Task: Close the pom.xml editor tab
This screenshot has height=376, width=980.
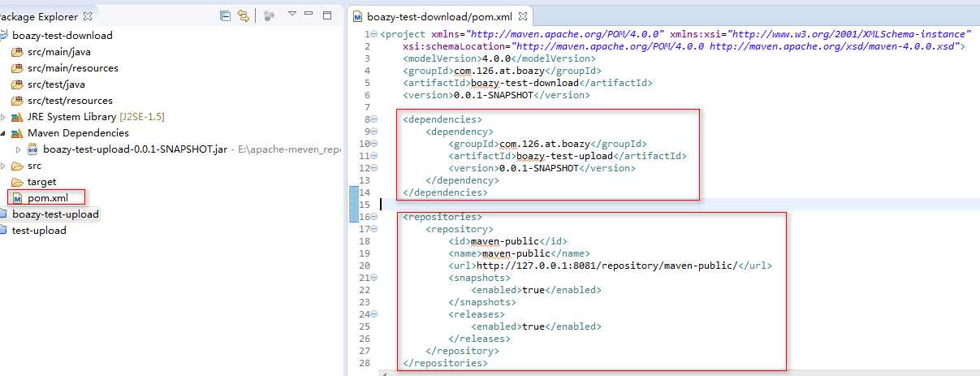Action: click(523, 15)
